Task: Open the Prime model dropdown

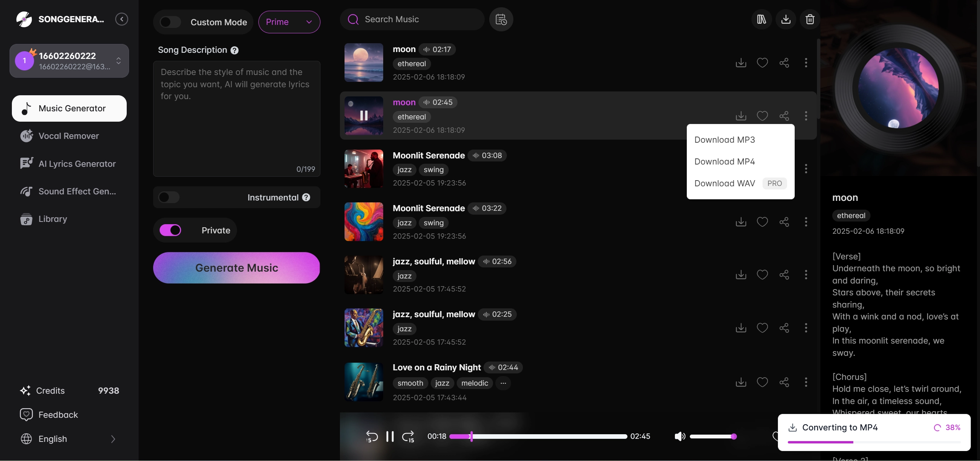Action: [289, 22]
